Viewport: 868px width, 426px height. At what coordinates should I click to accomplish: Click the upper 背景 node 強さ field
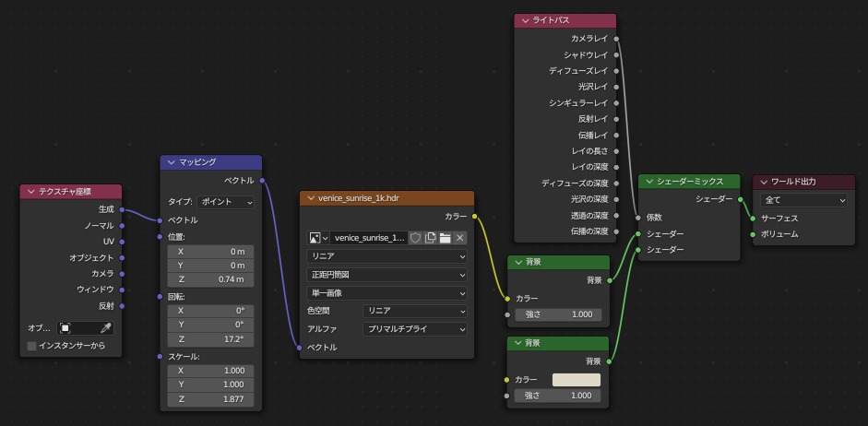click(558, 314)
